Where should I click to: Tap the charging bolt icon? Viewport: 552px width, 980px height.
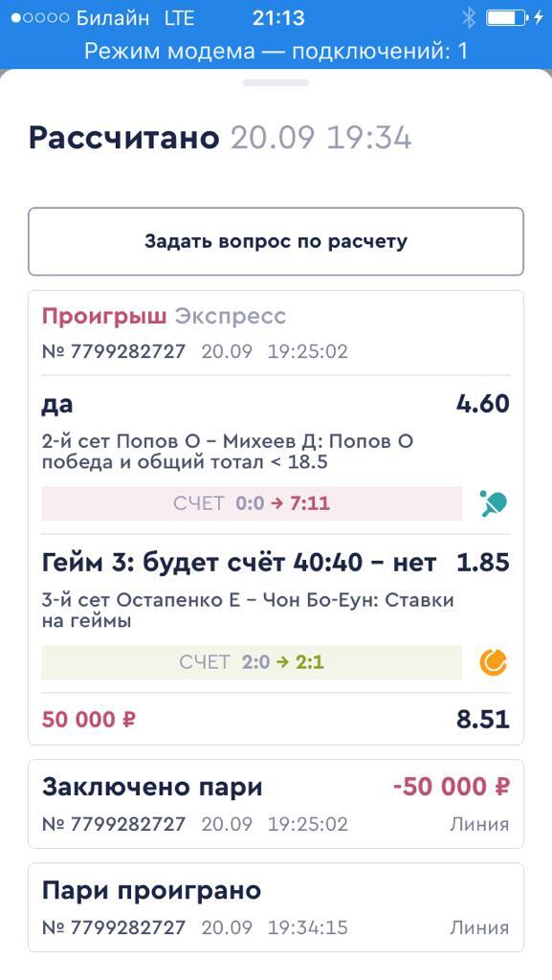539,18
